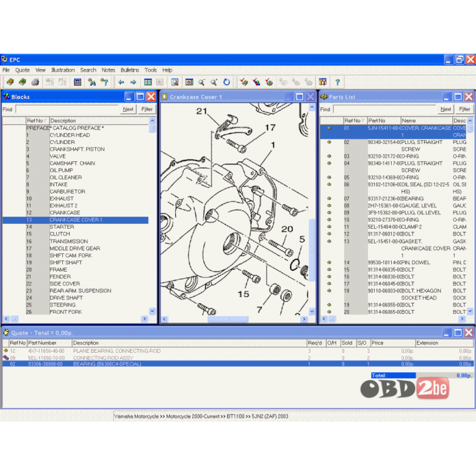Click Filter in the Blocks panel
Image resolution: width=476 pixels, height=476 pixels.
tap(147, 109)
